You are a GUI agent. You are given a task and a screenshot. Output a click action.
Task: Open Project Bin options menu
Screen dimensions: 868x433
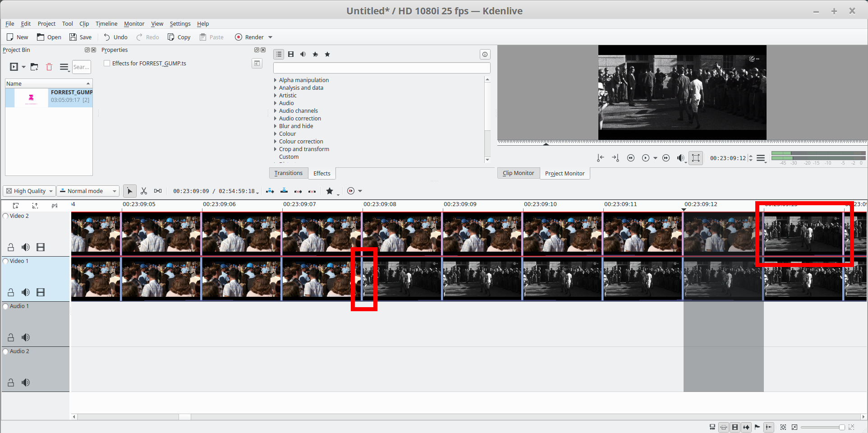pyautogui.click(x=64, y=67)
